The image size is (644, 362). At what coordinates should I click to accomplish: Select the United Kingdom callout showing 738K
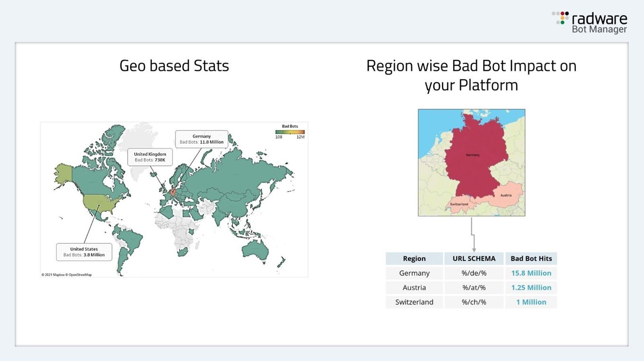tap(150, 156)
